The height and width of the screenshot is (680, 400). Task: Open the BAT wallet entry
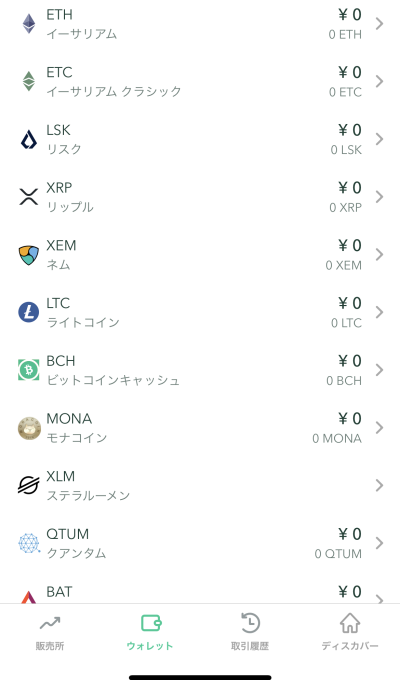pyautogui.click(x=200, y=592)
